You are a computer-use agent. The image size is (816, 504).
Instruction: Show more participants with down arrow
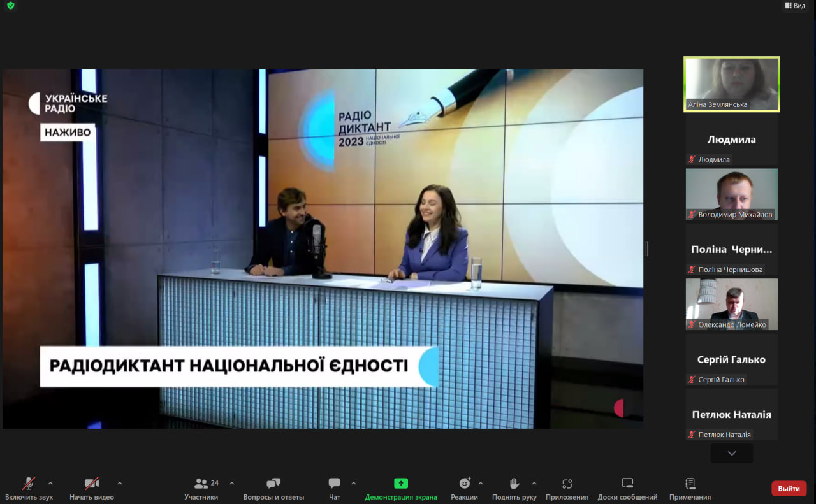(x=732, y=454)
